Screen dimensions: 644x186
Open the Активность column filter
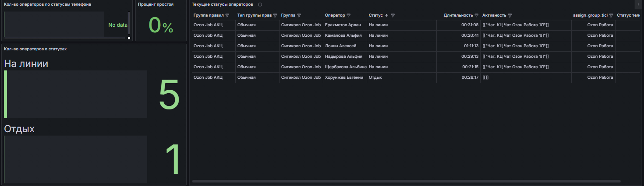[510, 15]
